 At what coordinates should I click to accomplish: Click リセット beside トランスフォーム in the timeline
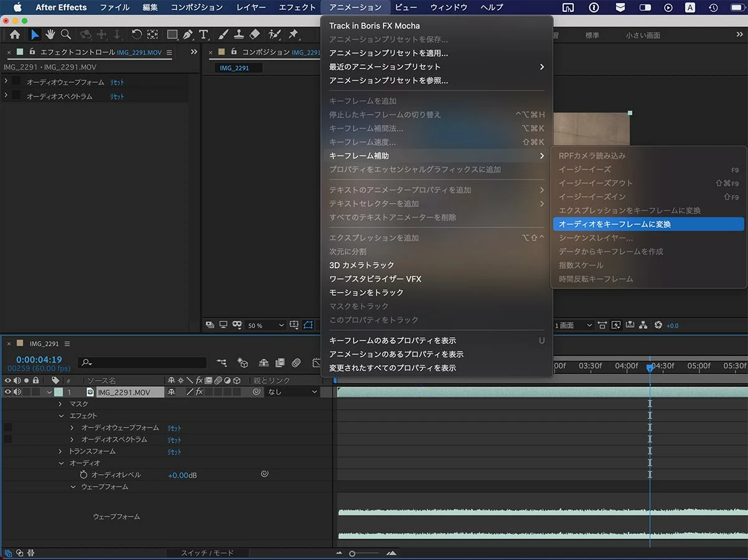tap(174, 452)
